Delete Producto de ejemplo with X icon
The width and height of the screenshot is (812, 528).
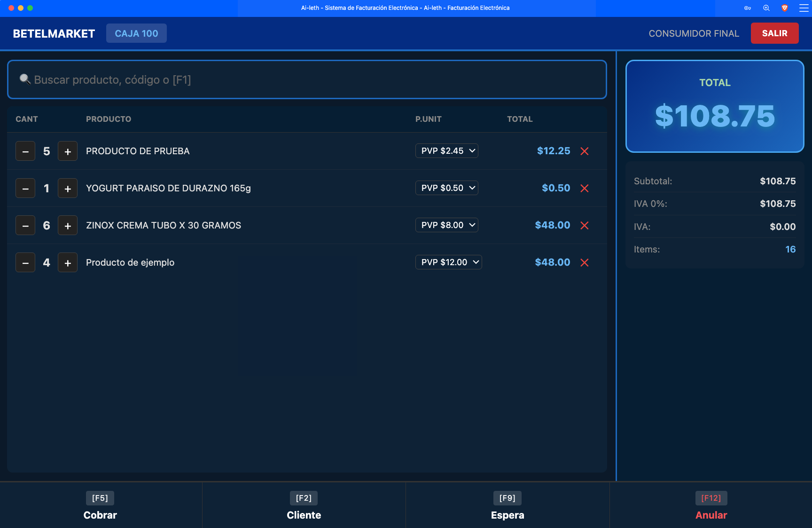(585, 263)
